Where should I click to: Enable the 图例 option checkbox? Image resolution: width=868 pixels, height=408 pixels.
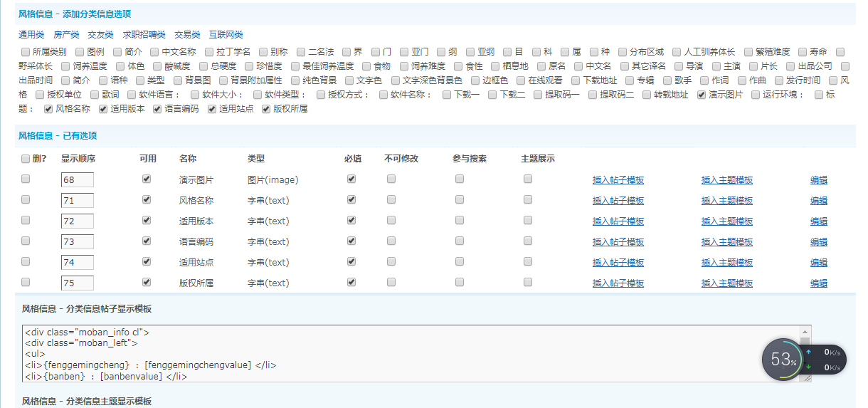[80, 52]
